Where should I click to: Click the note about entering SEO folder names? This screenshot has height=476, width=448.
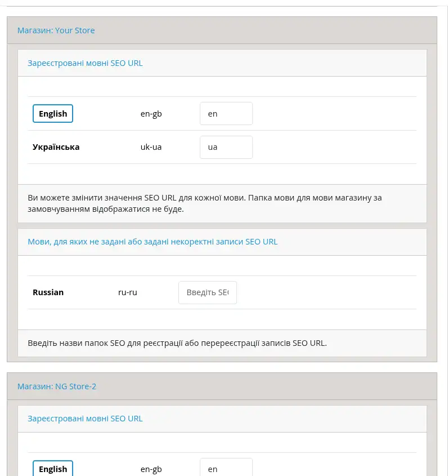[177, 342]
